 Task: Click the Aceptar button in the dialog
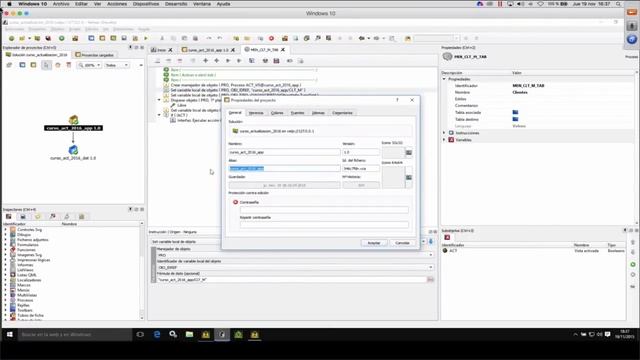coord(374,243)
